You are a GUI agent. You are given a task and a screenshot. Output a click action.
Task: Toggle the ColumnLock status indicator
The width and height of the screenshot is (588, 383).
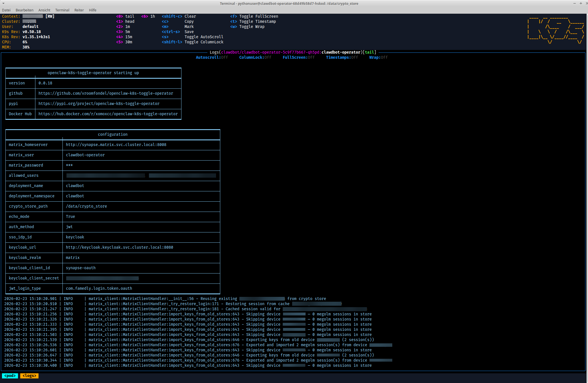(x=255, y=57)
